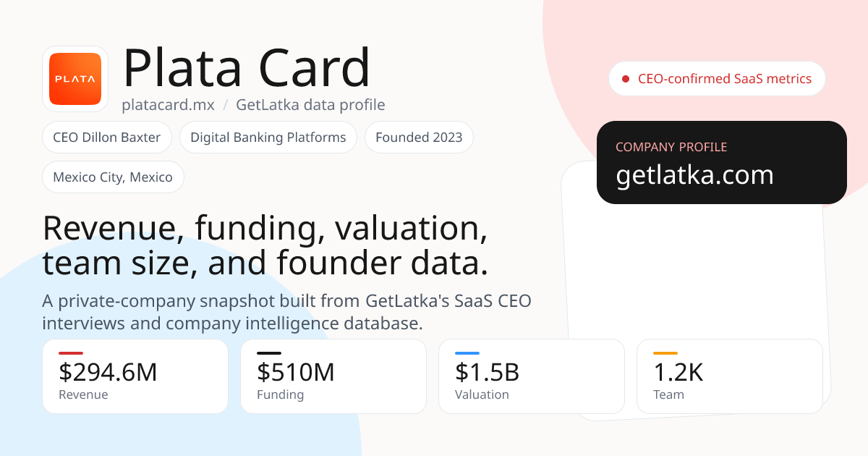The width and height of the screenshot is (868, 456).
Task: Click the red dot in CEO-confirmed badge
Action: [626, 79]
